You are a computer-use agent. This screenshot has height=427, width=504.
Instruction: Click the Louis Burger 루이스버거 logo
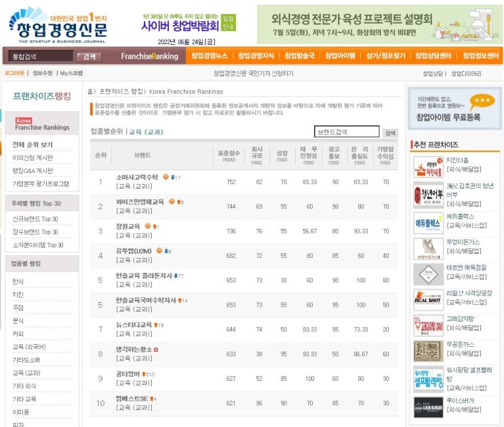428,407
